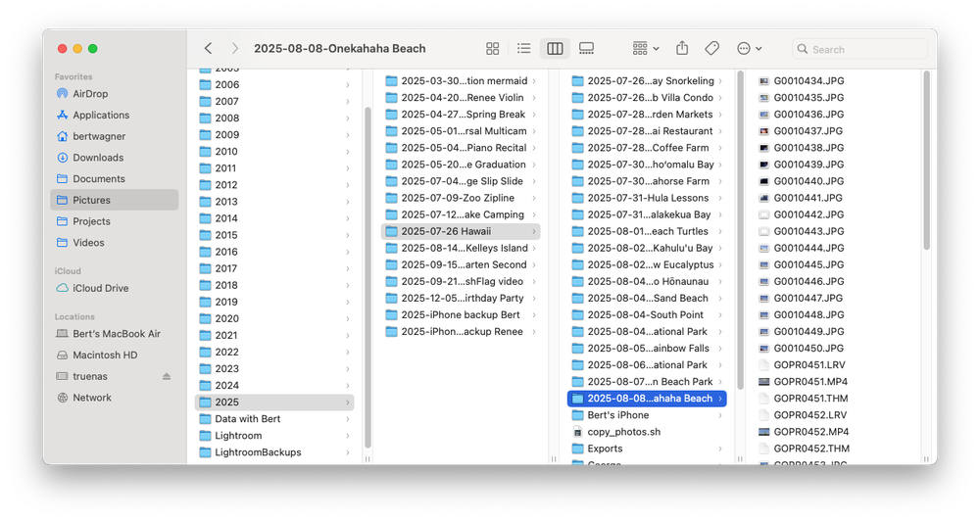Select the 2025-07-26 Hawaii folder
This screenshot has width=980, height=521.
(461, 231)
